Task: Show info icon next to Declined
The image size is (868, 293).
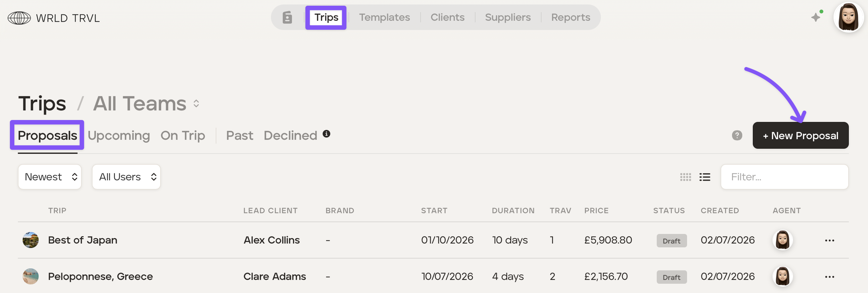Action: pos(326,134)
